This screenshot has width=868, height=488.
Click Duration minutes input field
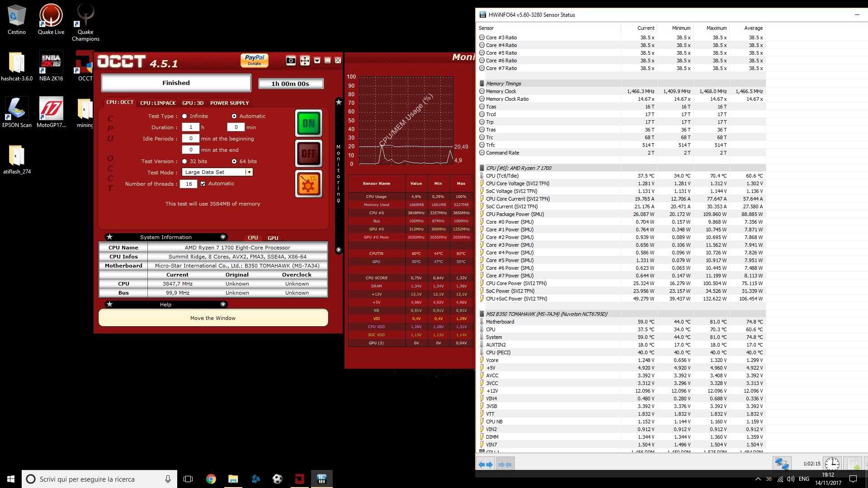pos(236,127)
